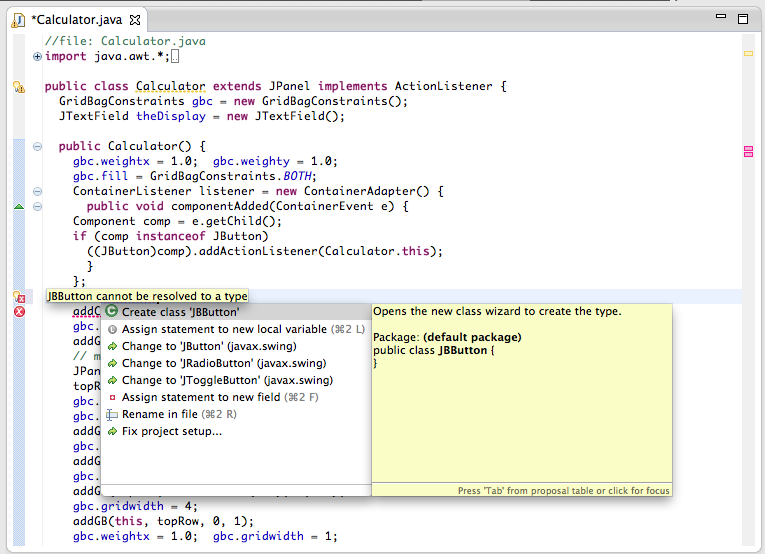Click the underlined class name Calculator

coord(170,86)
